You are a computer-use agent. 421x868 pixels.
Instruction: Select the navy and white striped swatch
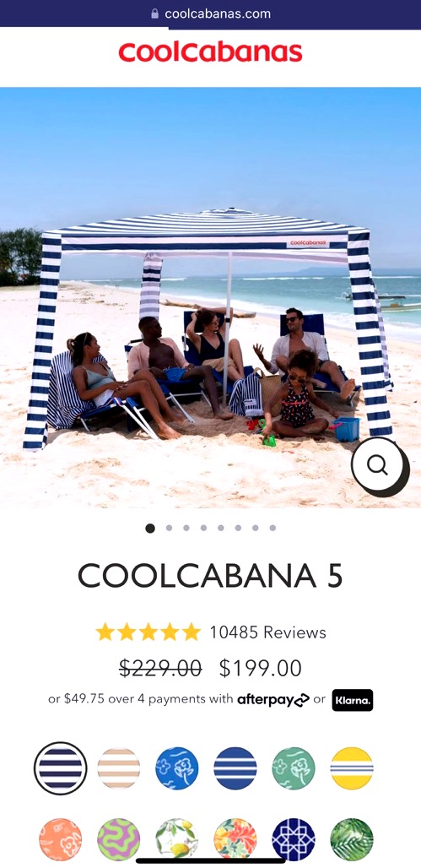point(60,768)
